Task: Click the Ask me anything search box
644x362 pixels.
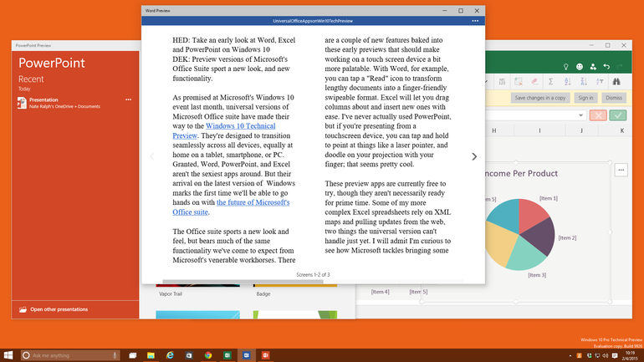Action: (x=70, y=355)
